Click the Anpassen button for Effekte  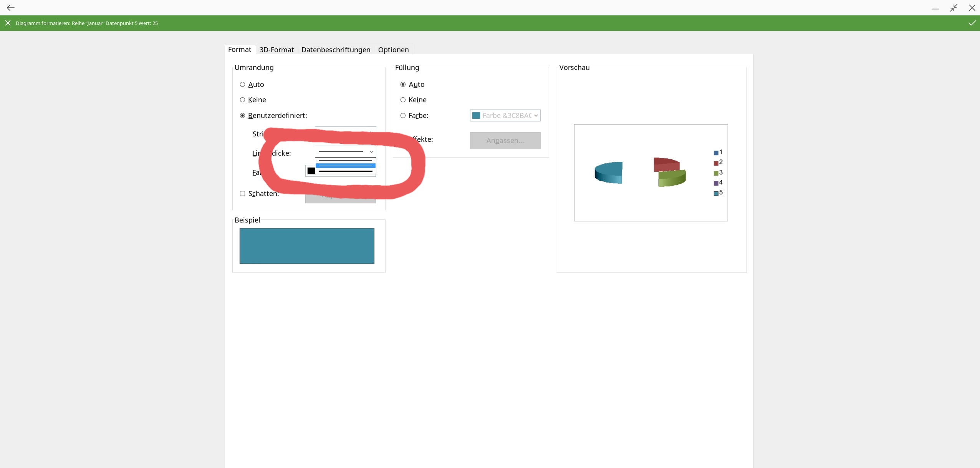tap(505, 141)
